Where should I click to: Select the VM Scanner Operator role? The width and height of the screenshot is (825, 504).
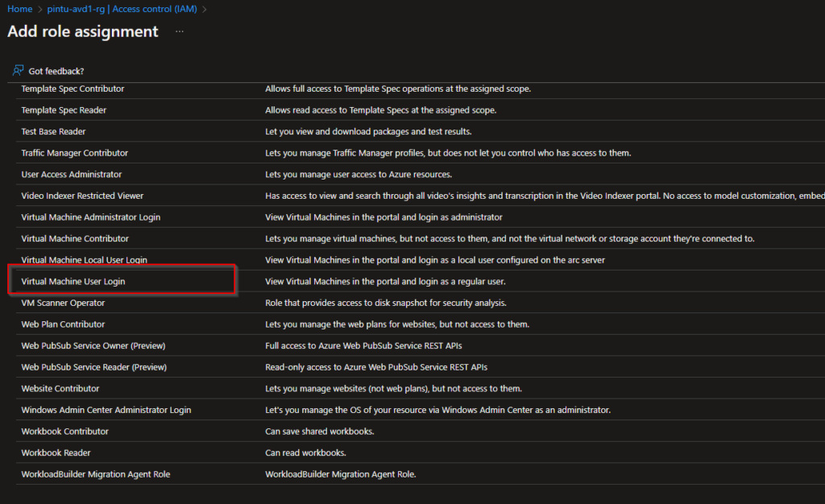point(63,304)
